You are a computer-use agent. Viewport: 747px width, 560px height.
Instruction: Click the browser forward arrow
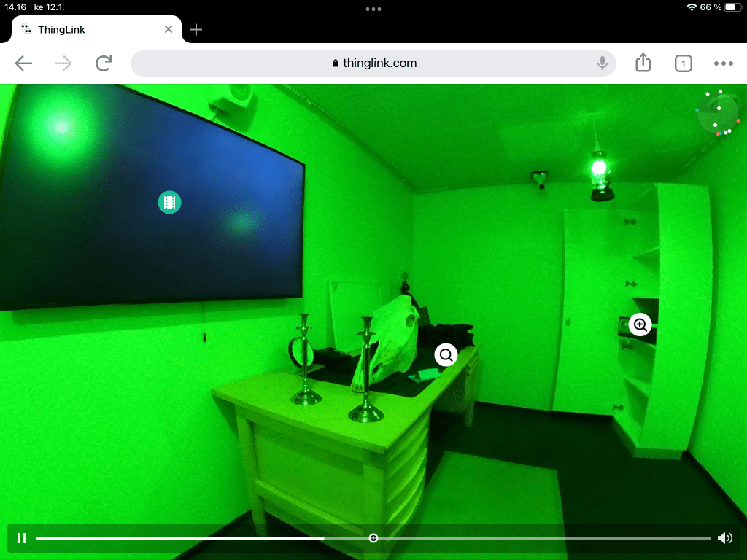[x=64, y=63]
